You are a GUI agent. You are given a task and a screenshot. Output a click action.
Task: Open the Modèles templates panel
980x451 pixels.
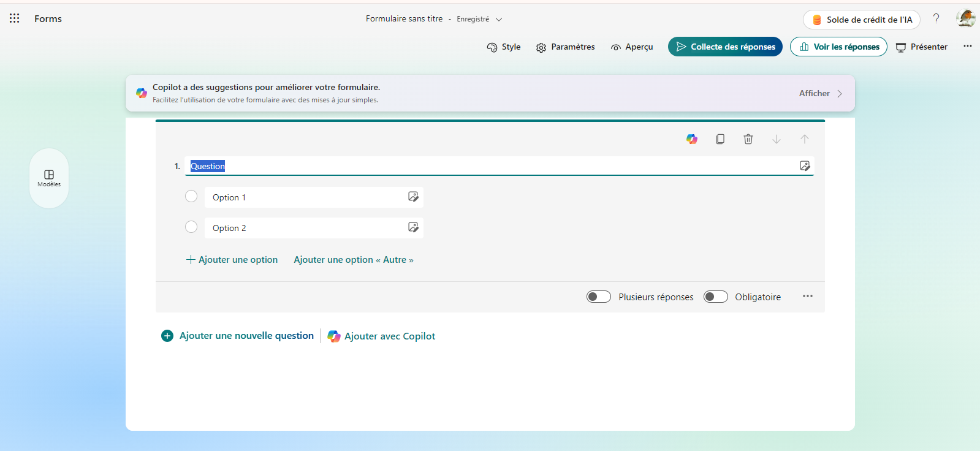pos(49,178)
